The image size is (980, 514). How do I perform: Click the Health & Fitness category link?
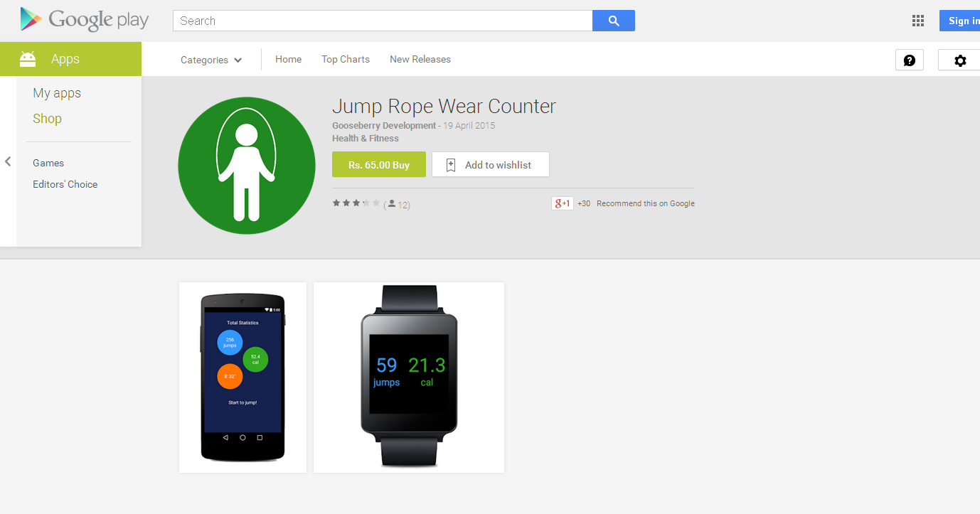[366, 139]
